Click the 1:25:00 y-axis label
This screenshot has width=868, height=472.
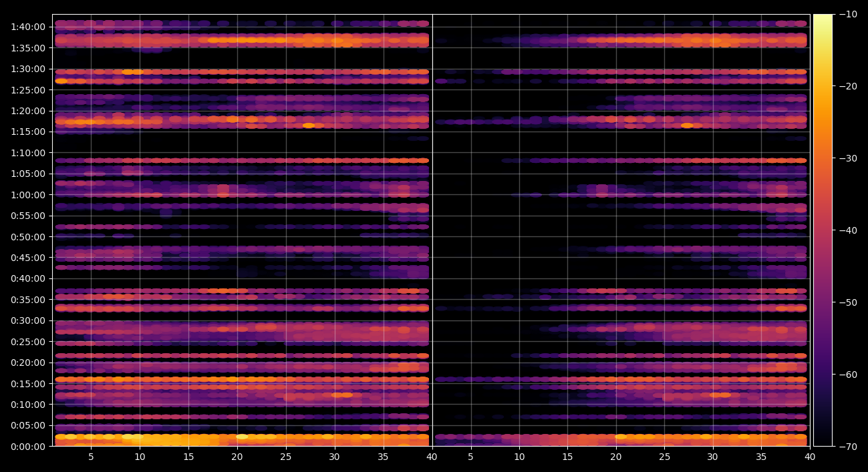[28, 89]
